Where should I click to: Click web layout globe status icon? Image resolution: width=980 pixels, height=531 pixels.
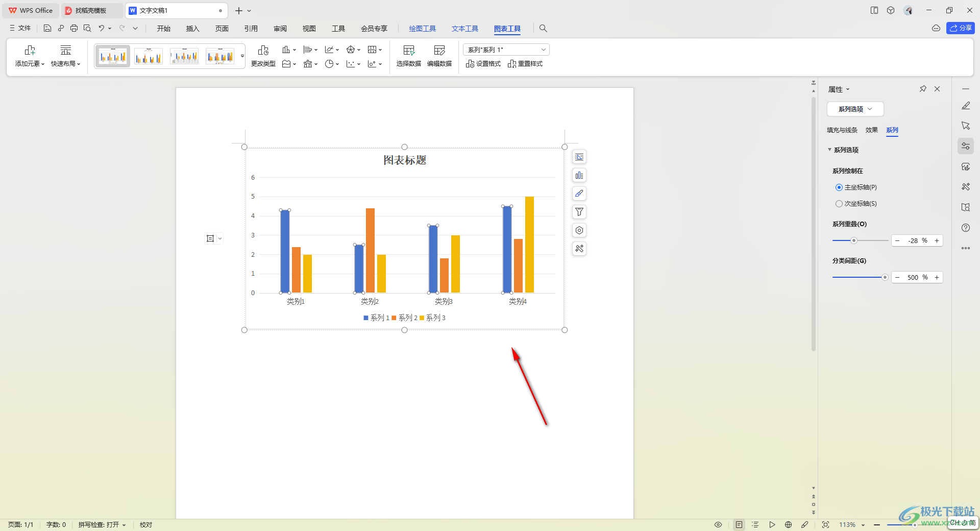point(788,525)
